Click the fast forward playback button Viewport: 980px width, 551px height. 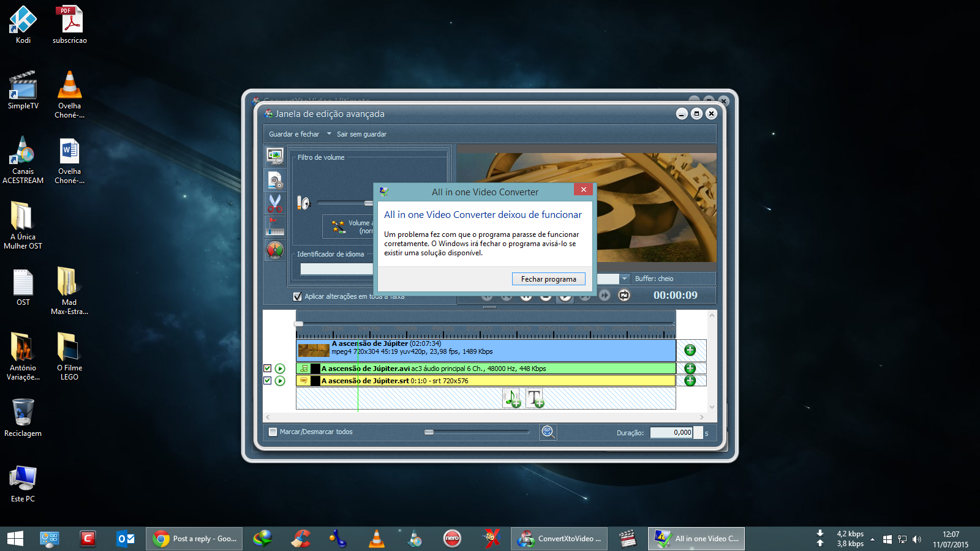(605, 295)
